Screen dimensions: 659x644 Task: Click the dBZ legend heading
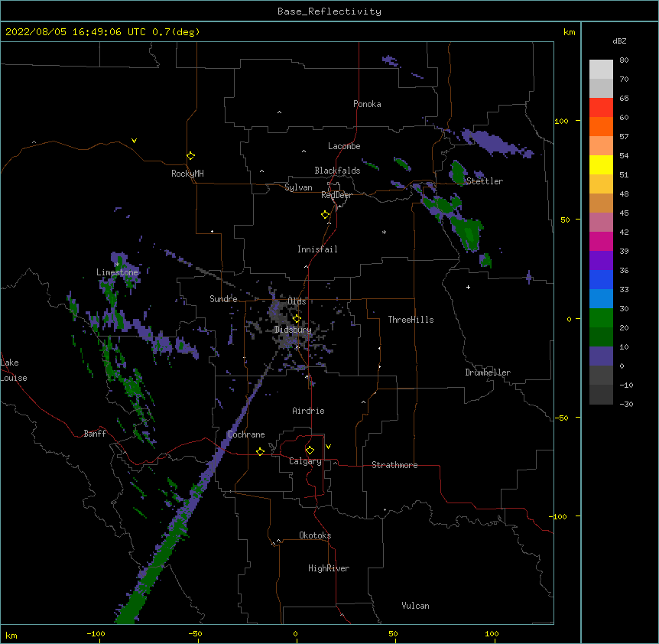pos(619,41)
